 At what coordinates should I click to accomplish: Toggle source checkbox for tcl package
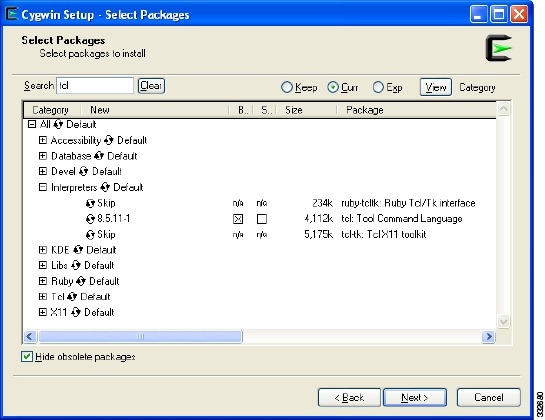click(262, 219)
